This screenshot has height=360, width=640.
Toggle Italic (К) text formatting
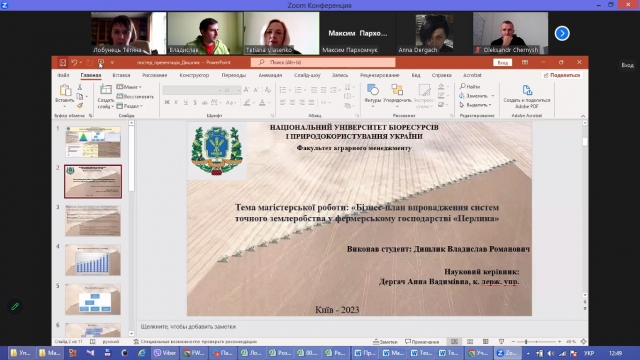[176, 102]
